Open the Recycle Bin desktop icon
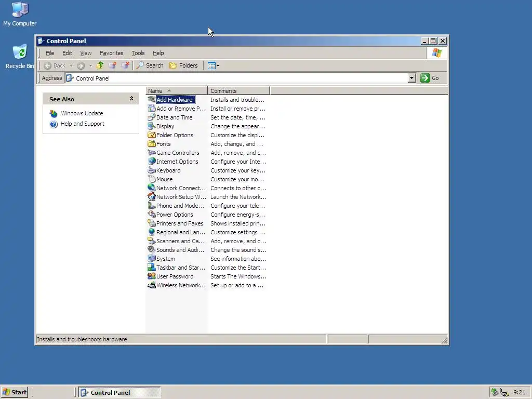 pyautogui.click(x=20, y=57)
